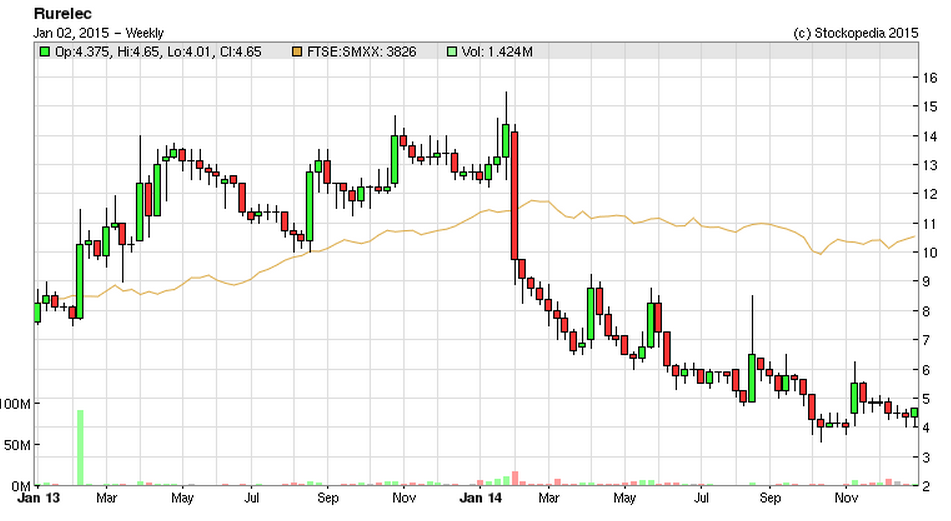Click the '4' price axis label
Viewport: 951px width, 521px height.
point(926,428)
